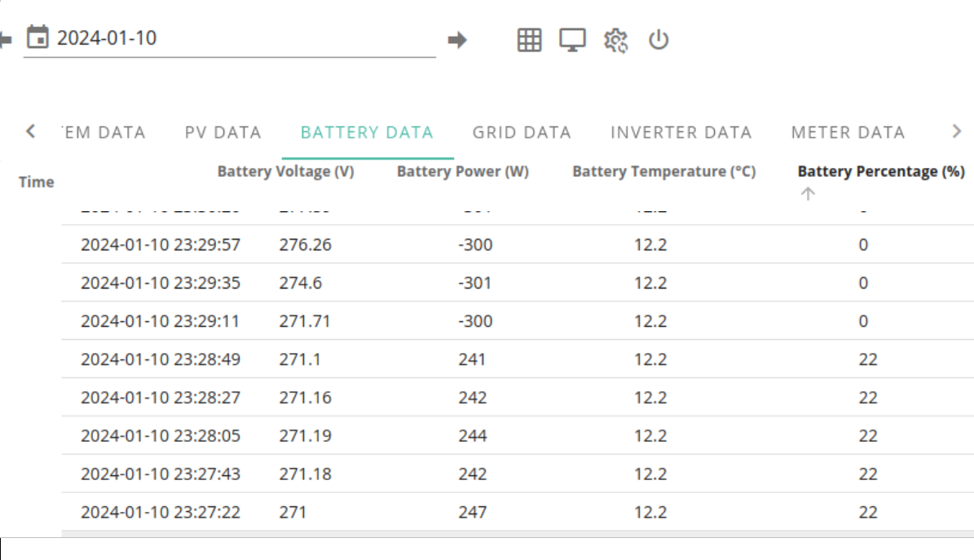Select the row at 23:28:49
The height and width of the screenshot is (560, 974).
point(518,359)
